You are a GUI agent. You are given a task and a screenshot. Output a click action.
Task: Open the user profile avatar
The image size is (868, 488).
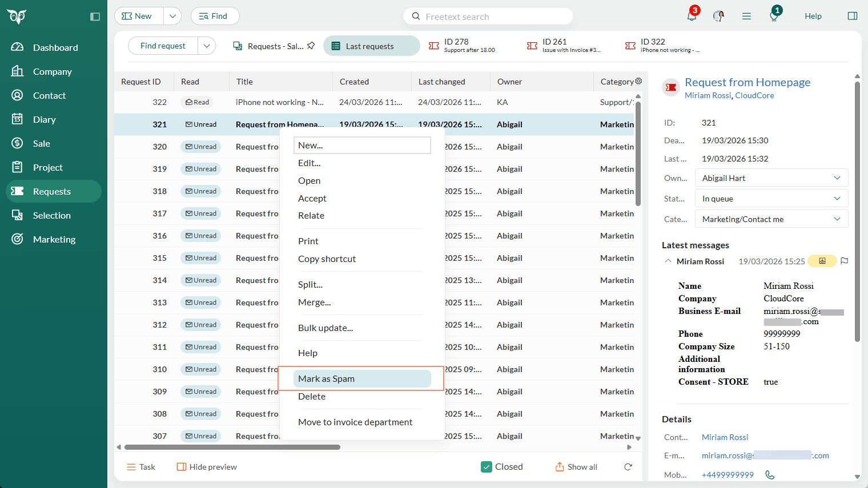tap(719, 16)
